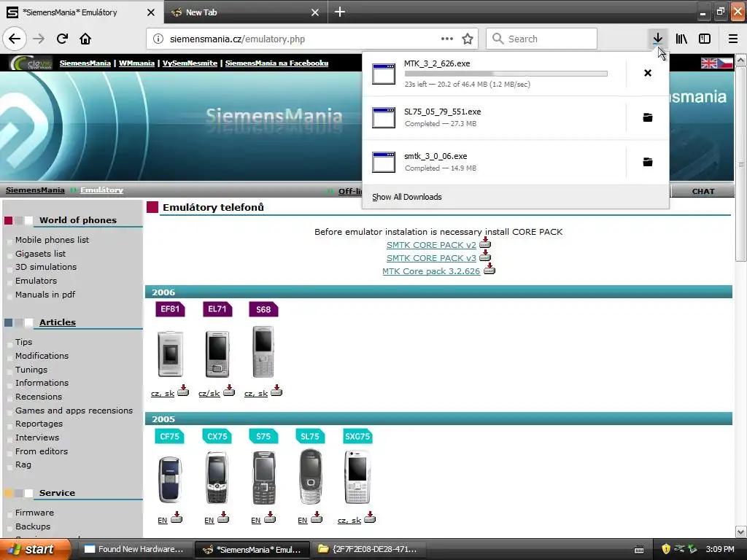
Task: Open Firmware under Service
Action: pos(34,513)
